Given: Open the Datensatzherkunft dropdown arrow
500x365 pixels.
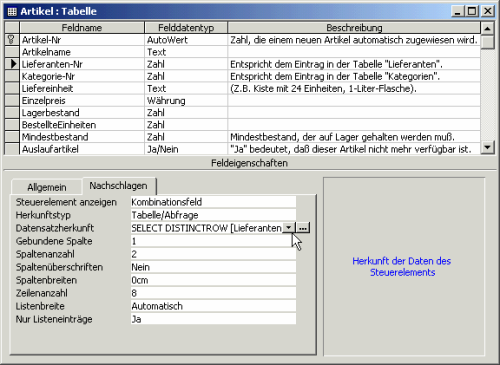Looking at the screenshot, I should [x=289, y=228].
